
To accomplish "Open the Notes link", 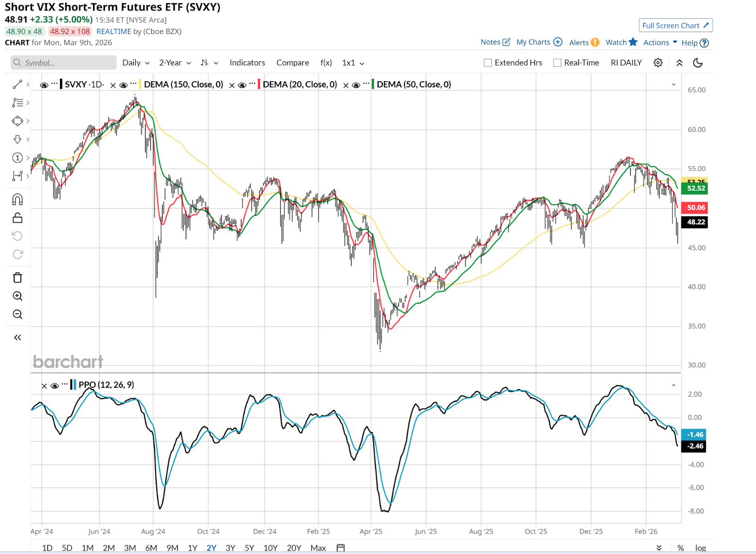I will pyautogui.click(x=495, y=42).
